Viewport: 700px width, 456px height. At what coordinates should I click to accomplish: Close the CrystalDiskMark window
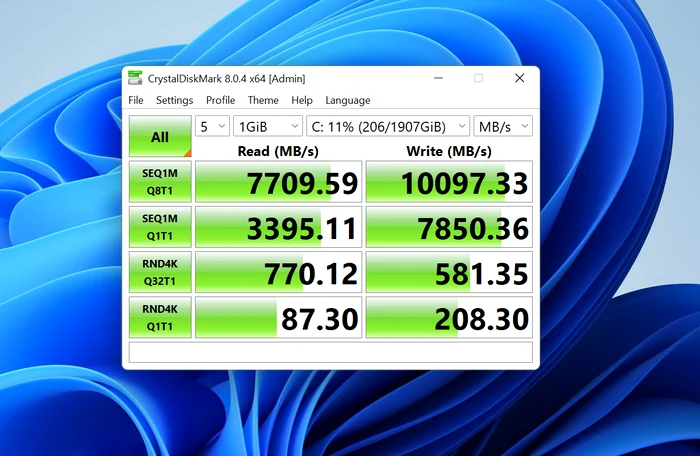(x=520, y=78)
